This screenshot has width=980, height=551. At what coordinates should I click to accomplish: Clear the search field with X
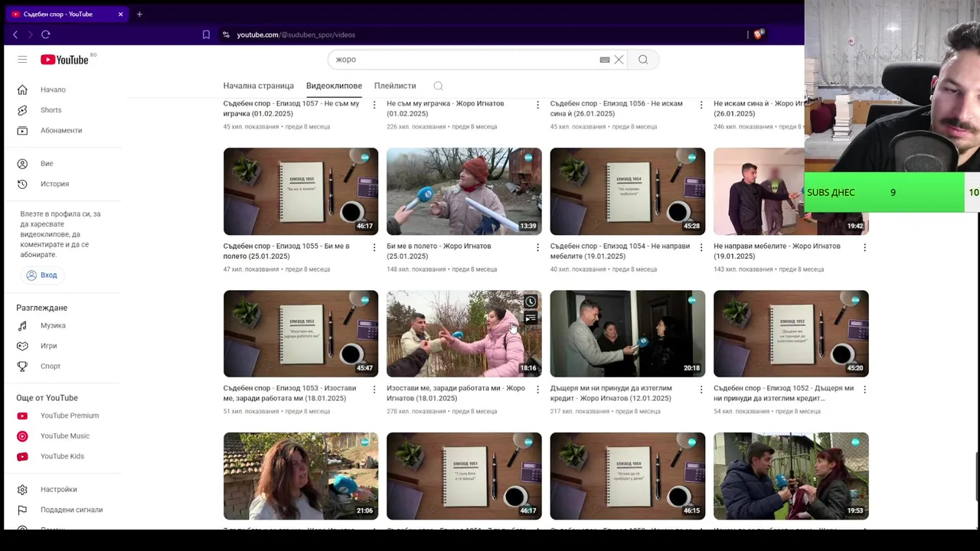coord(619,60)
